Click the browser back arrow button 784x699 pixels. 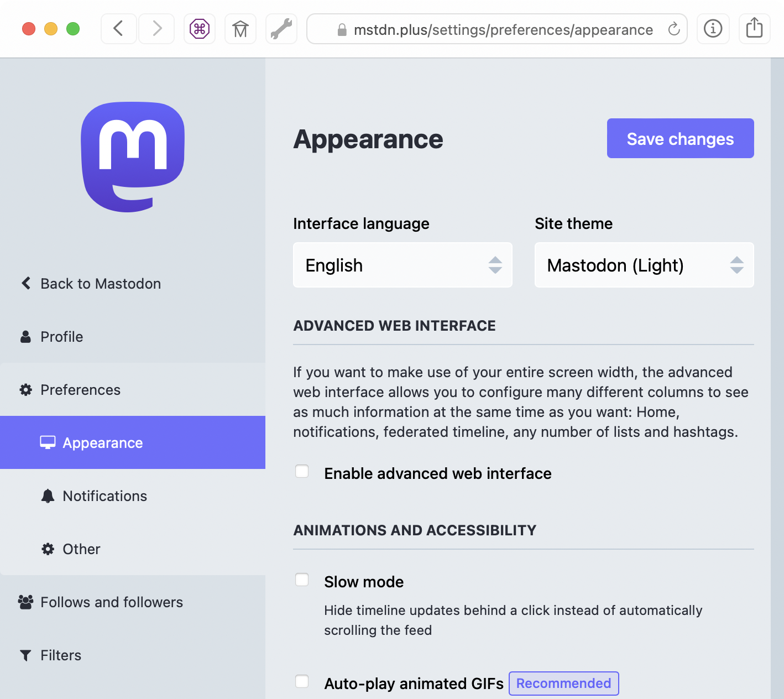118,29
